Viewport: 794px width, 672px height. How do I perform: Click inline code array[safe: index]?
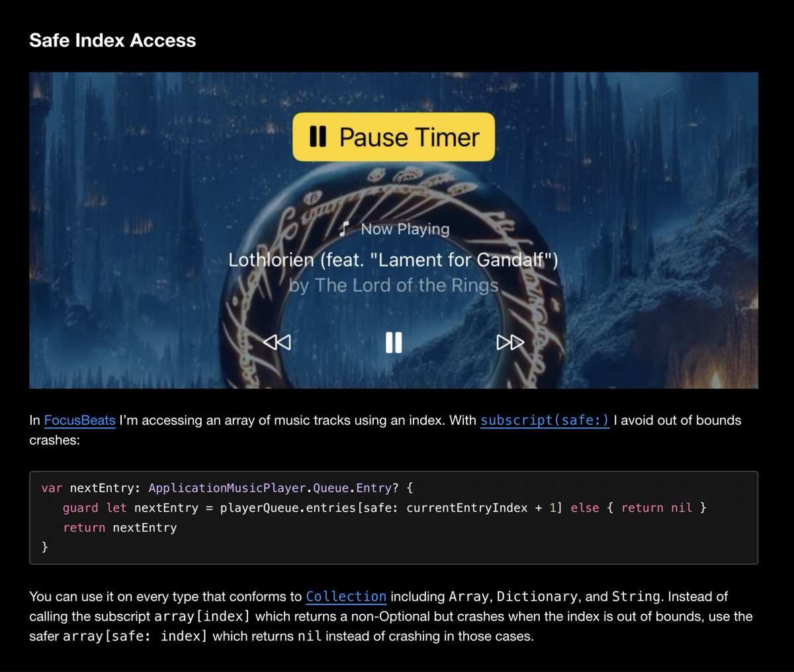pos(134,636)
